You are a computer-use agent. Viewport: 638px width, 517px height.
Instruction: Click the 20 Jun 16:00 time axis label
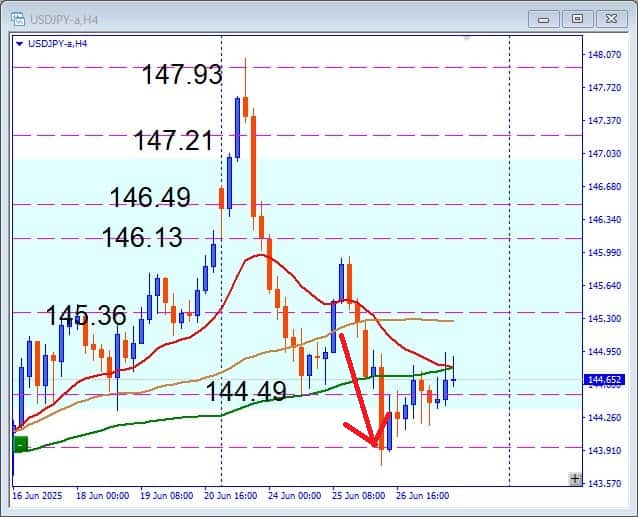[x=231, y=496]
